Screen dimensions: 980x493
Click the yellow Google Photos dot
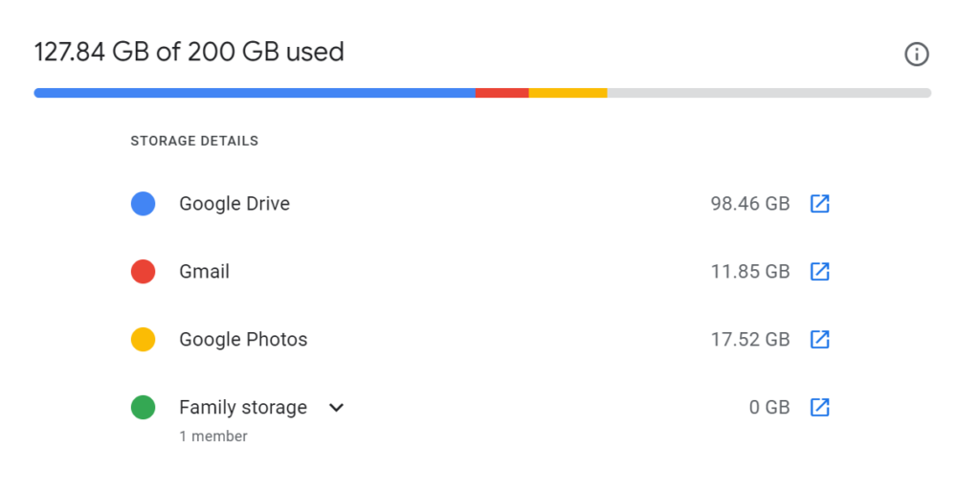pyautogui.click(x=144, y=339)
